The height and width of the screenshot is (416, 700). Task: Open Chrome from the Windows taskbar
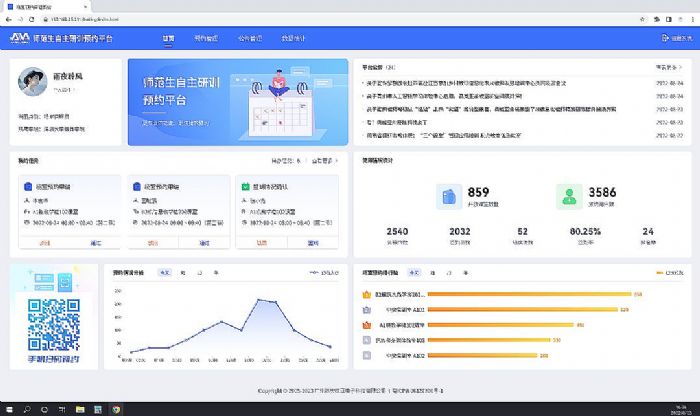[116, 408]
